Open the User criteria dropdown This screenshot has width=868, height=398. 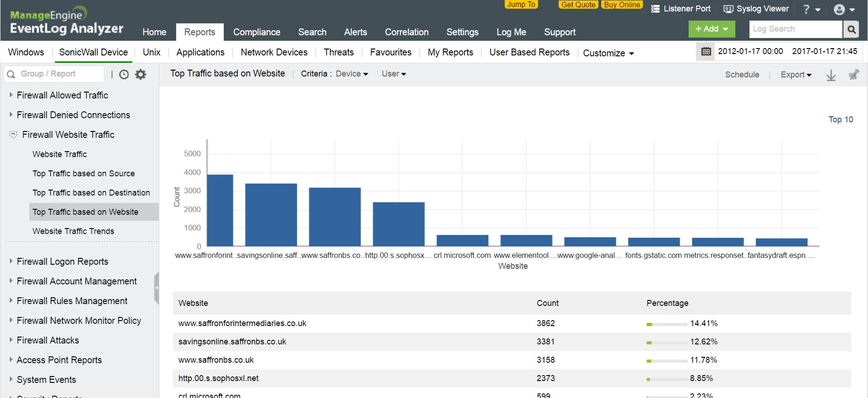(x=394, y=74)
